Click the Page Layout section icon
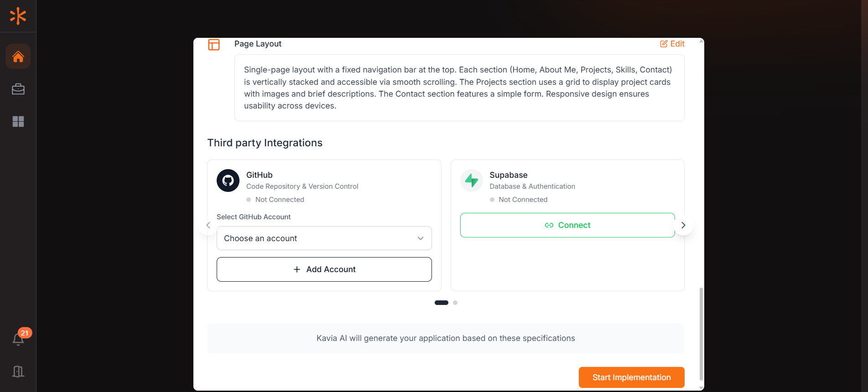 click(x=214, y=44)
